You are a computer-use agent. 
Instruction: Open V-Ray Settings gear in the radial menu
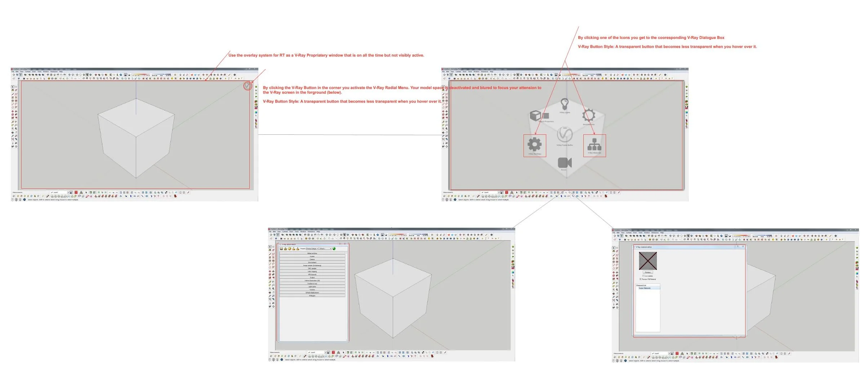pos(534,144)
